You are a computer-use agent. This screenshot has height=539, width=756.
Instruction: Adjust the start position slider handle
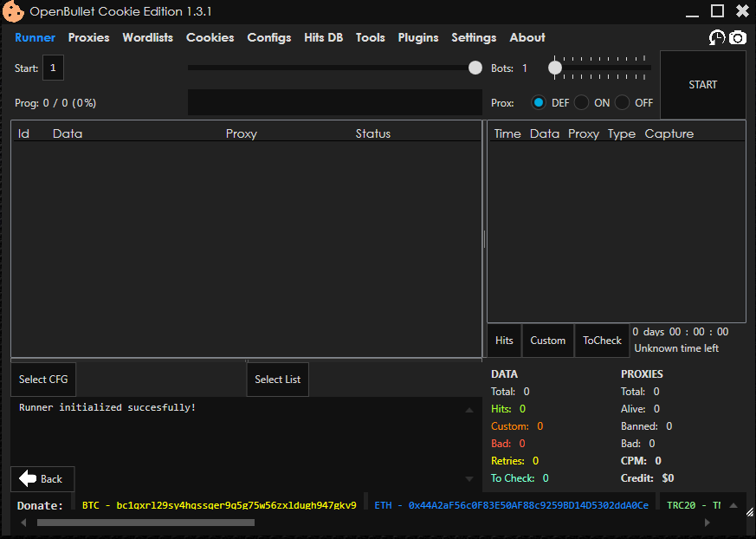(x=475, y=68)
